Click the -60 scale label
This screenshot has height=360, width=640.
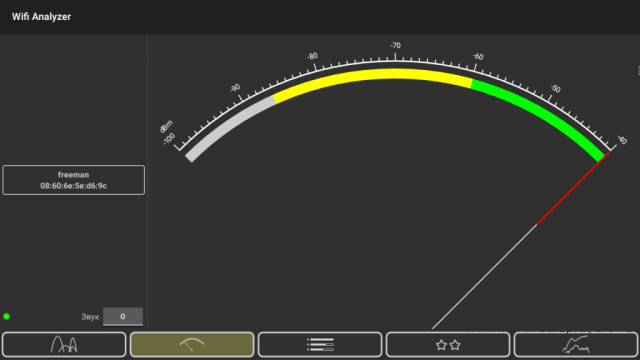point(478,56)
